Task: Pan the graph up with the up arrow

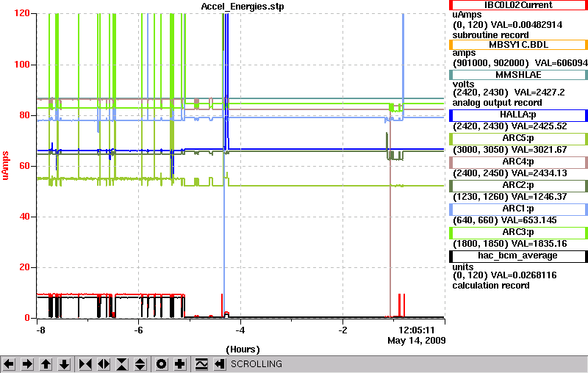Action: coord(46,364)
